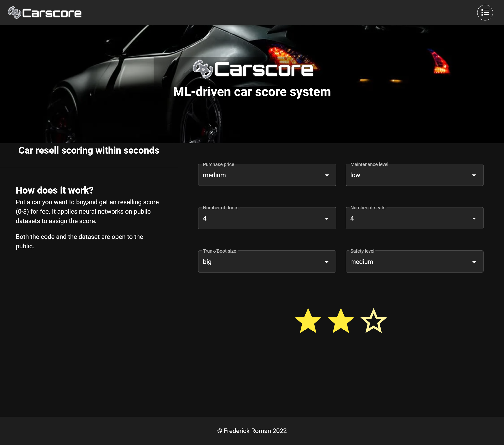Open the Purchase price dropdown
This screenshot has width=504, height=445.
pyautogui.click(x=267, y=175)
